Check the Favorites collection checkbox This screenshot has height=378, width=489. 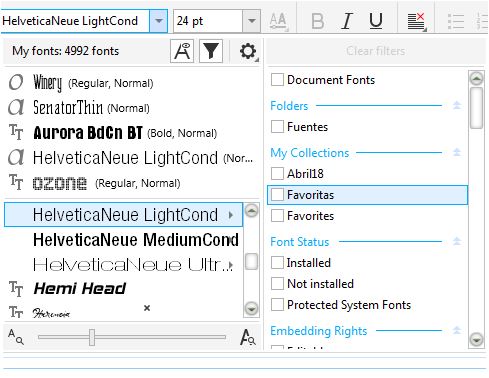pos(277,216)
